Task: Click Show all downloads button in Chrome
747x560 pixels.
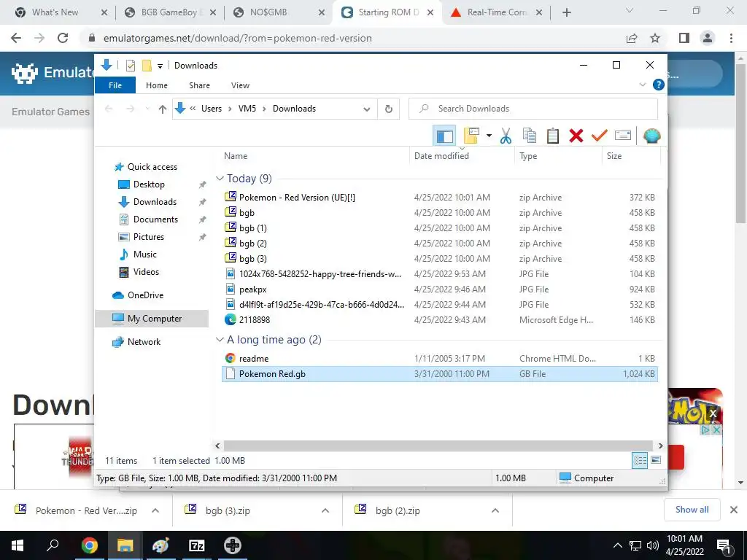Action: pos(692,510)
